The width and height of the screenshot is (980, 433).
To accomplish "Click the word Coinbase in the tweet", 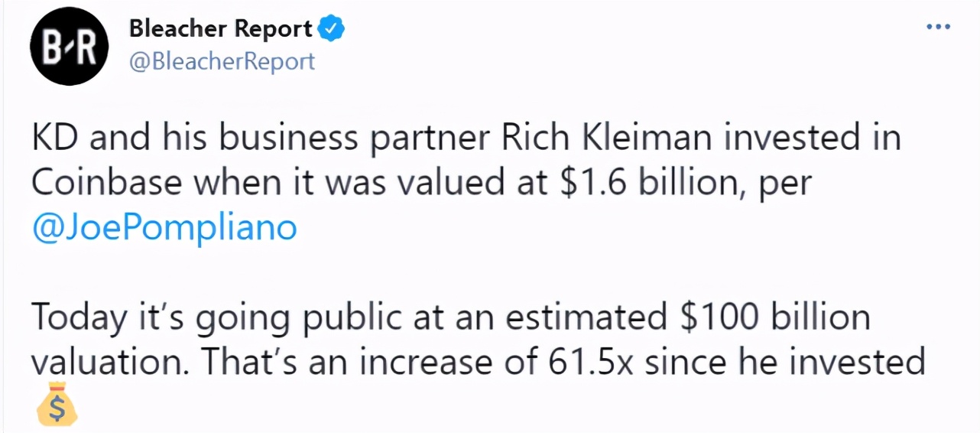I will [x=106, y=183].
